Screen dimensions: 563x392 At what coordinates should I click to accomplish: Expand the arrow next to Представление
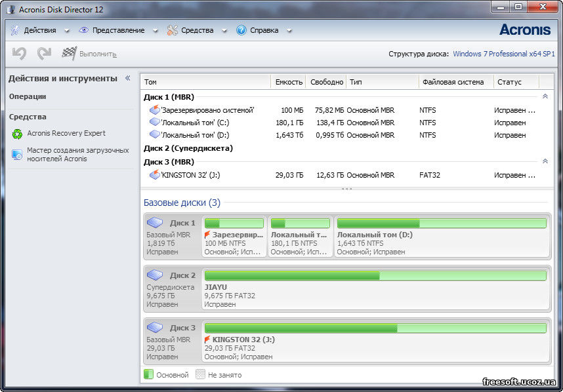(155, 31)
